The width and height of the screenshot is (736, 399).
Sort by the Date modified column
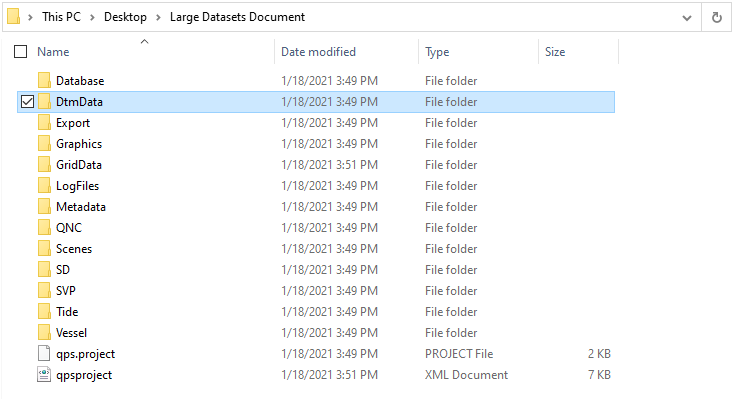tap(318, 52)
